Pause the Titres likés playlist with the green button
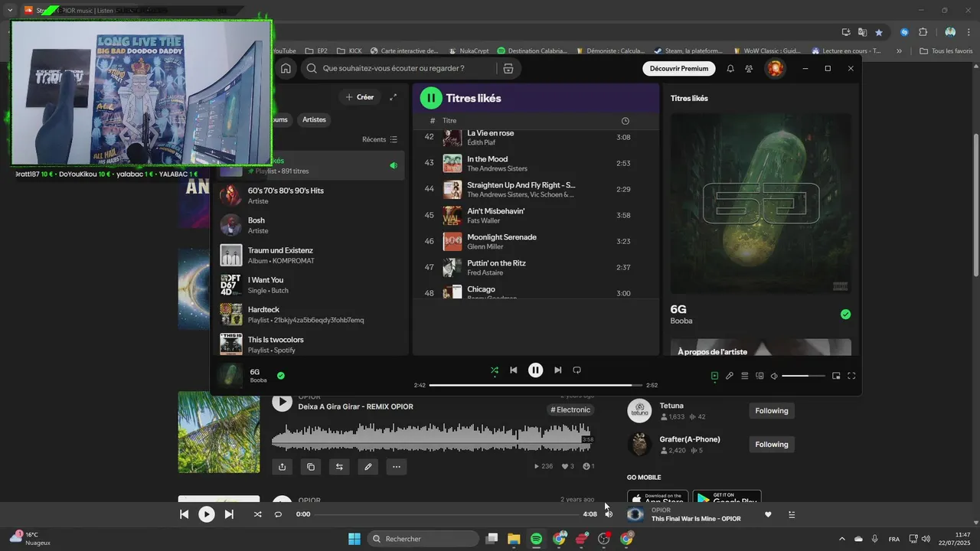Screen dimensions: 980x551 point(431,98)
